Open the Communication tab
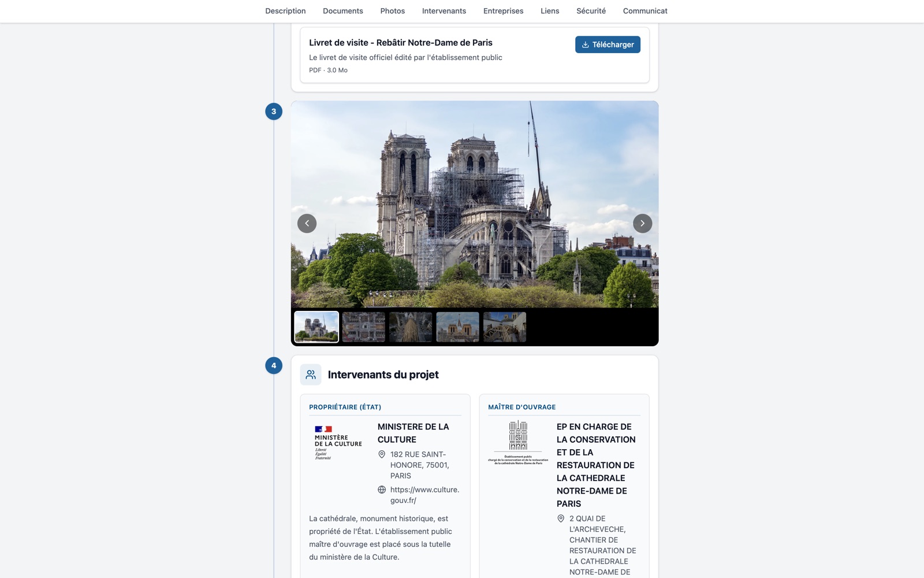Screen dimensions: 924x578 [x=645, y=11]
